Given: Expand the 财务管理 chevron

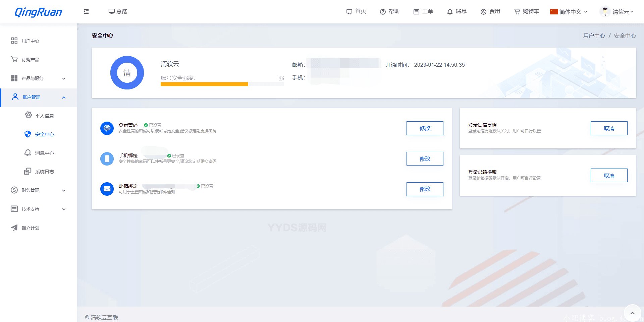Looking at the screenshot, I should click(x=64, y=190).
